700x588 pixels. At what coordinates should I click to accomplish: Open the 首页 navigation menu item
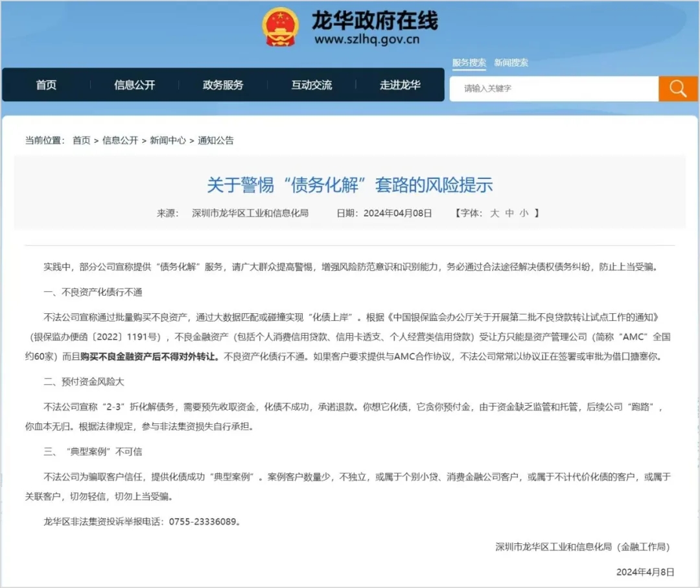point(46,85)
